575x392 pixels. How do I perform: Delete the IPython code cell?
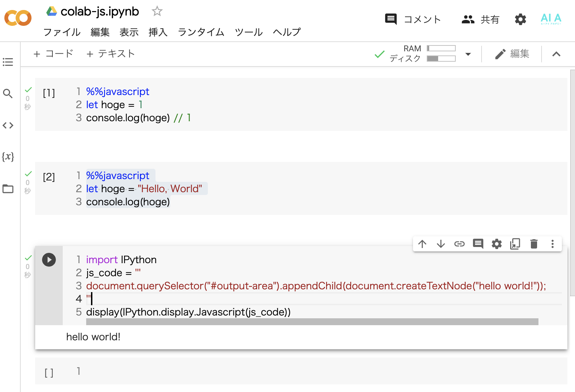[x=534, y=244]
